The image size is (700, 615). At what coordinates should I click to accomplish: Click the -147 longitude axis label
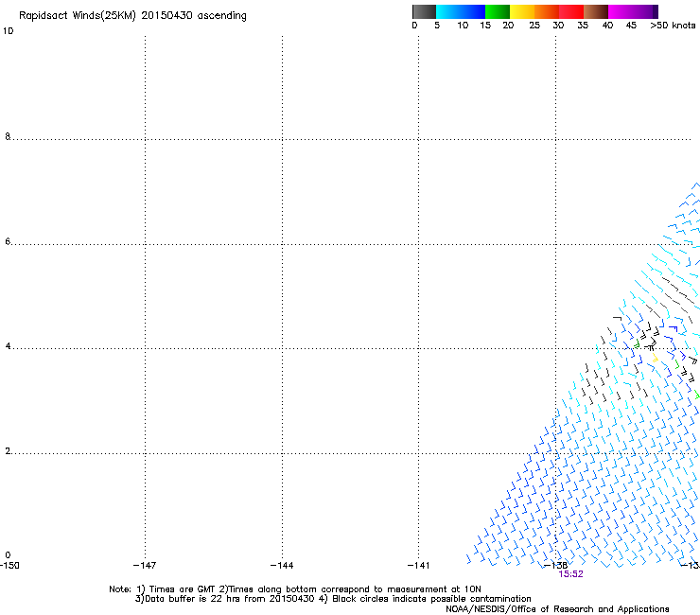click(x=145, y=566)
